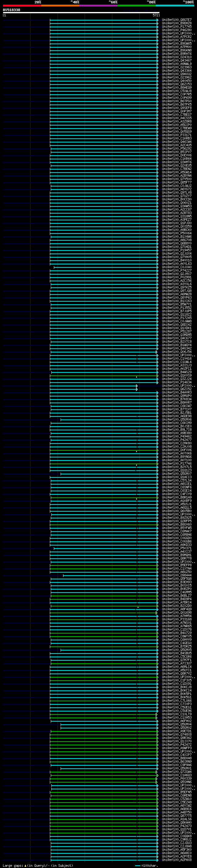Viewport: 197px width, 868px height.
Task: Click the red ~20% identity legend bar
Action: (x=22, y=6)
